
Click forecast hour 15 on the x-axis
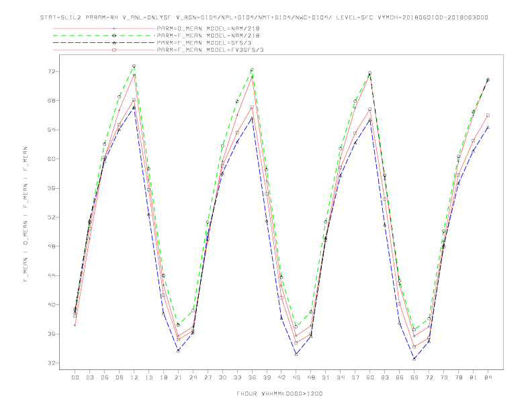click(148, 377)
